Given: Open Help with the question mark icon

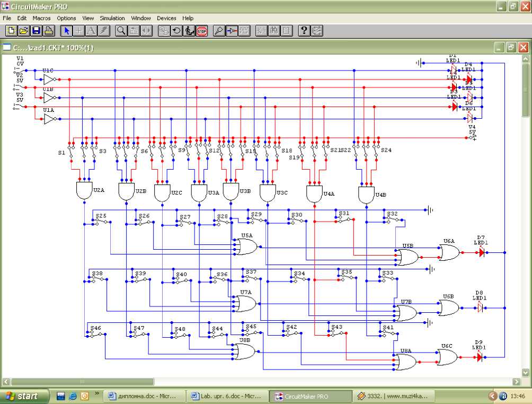Looking at the screenshot, I should point(304,31).
